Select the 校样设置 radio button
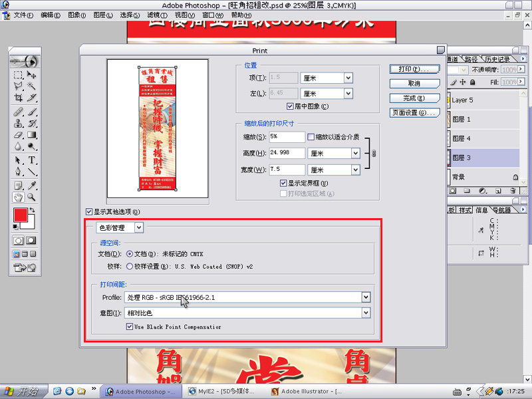The width and height of the screenshot is (532, 399). click(x=129, y=267)
